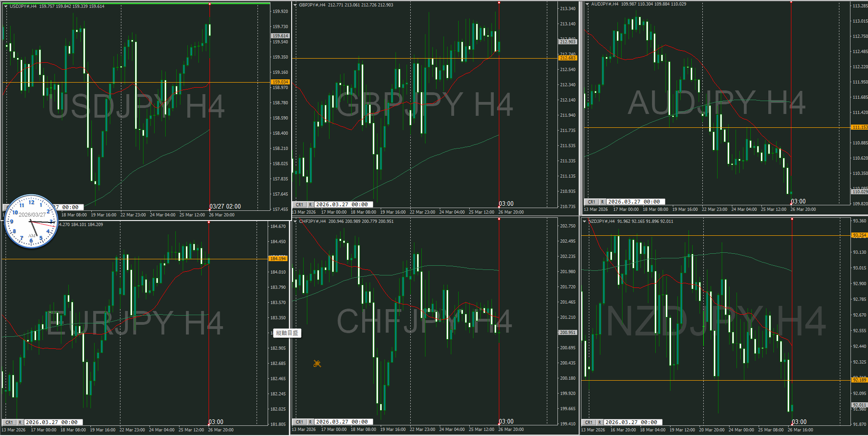Click the orange 111.153 level label on AUDJPY
This screenshot has width=868, height=436.
pos(859,127)
